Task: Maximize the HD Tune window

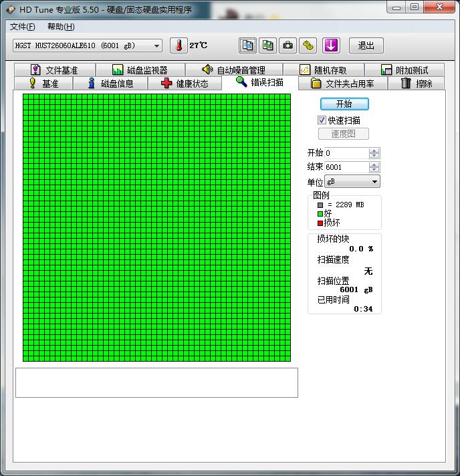Action: 415,7
